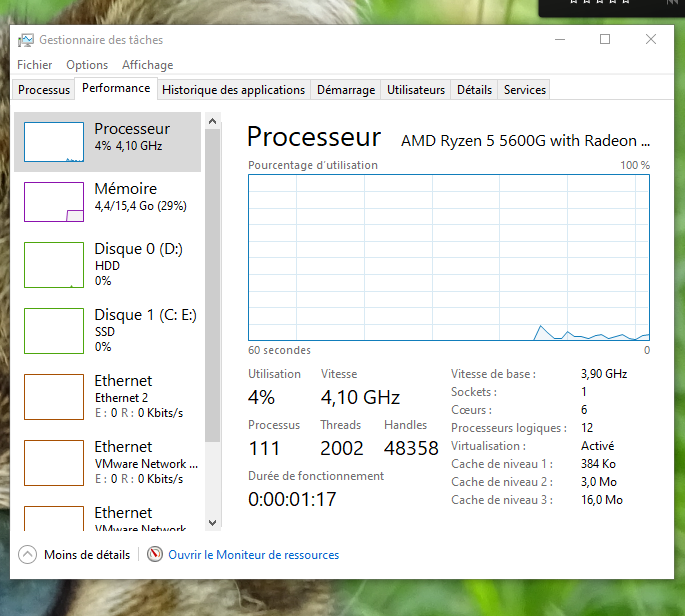
Task: Open the Fichier menu
Action: [35, 65]
